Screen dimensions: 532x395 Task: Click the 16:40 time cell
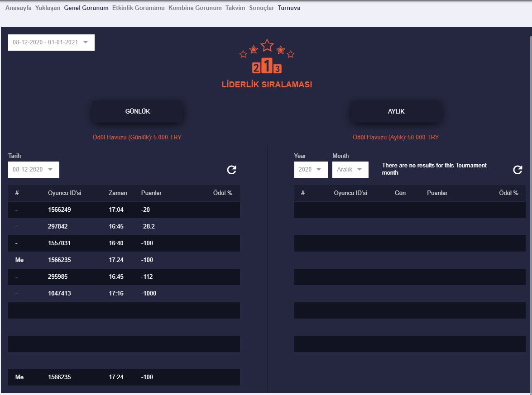point(116,243)
